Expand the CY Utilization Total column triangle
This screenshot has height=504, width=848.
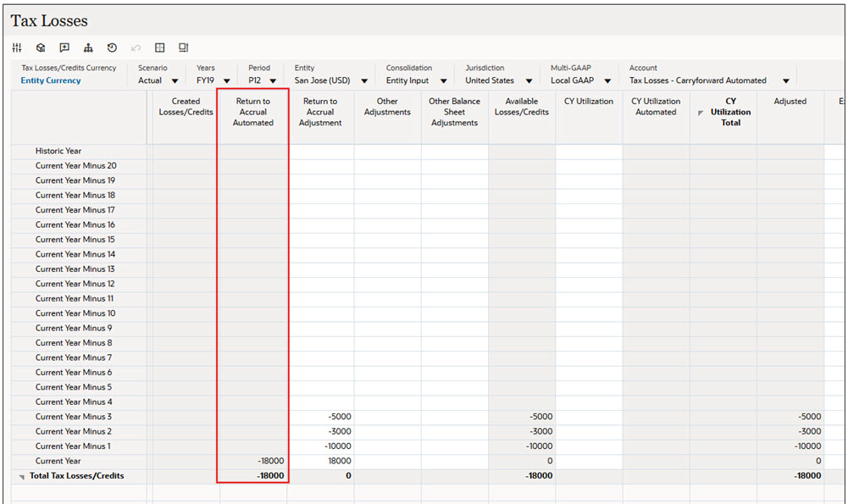[701, 113]
